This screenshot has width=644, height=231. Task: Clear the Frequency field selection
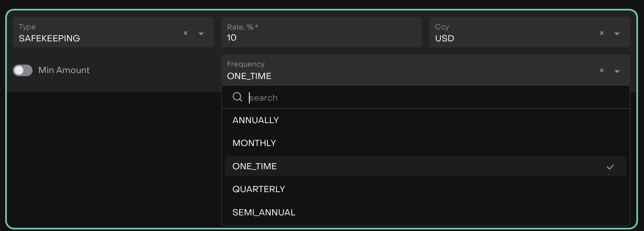(601, 71)
